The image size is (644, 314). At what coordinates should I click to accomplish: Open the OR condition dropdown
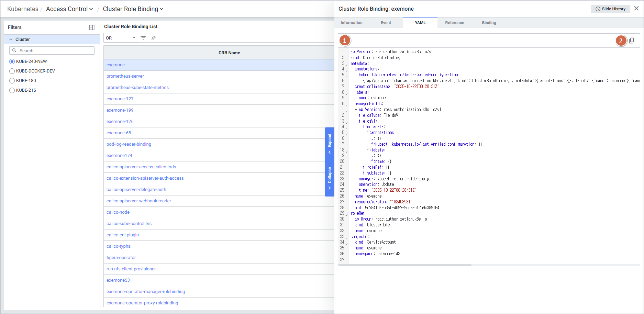pos(120,38)
